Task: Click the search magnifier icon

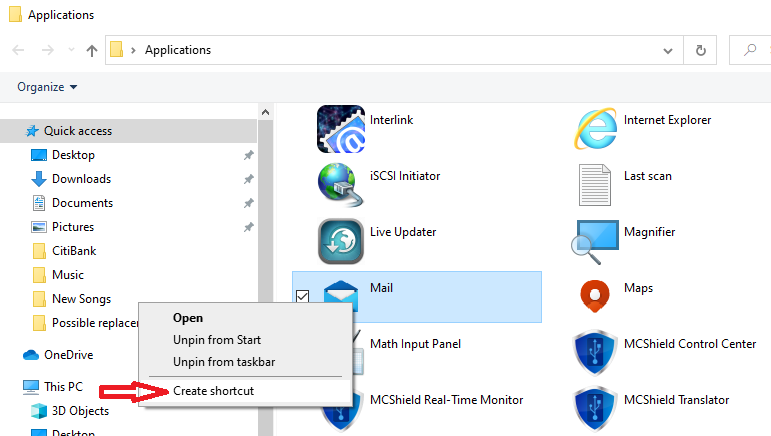Action: (x=750, y=50)
